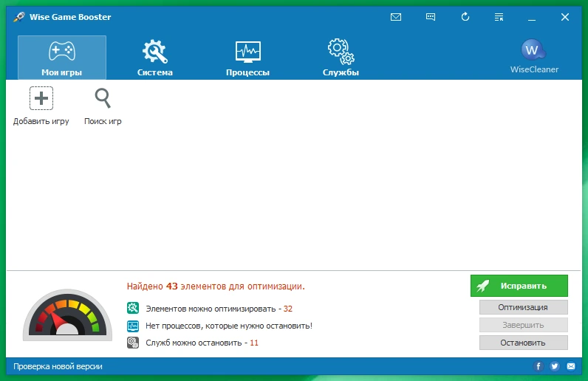The image size is (588, 381).
Task: Click the process monitor icon beside Нет процессов
Action: tap(133, 326)
